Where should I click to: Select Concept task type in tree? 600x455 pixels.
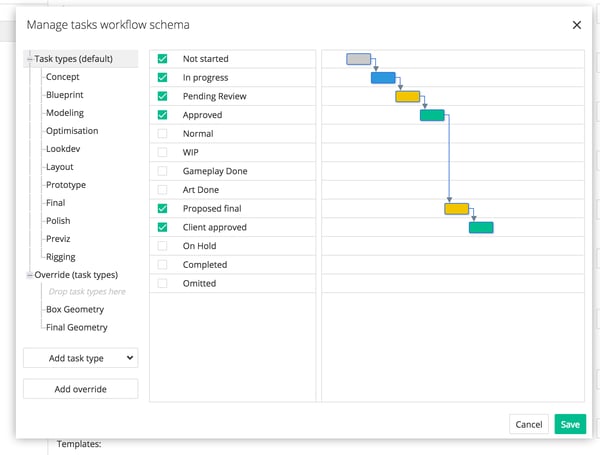click(62, 77)
